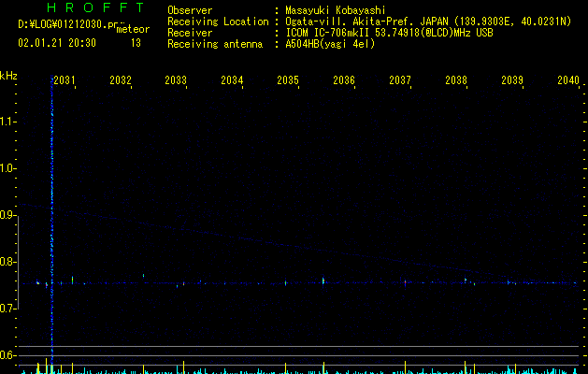Click the 'meteor' count label
The height and width of the screenshot is (374, 588).
point(133,29)
